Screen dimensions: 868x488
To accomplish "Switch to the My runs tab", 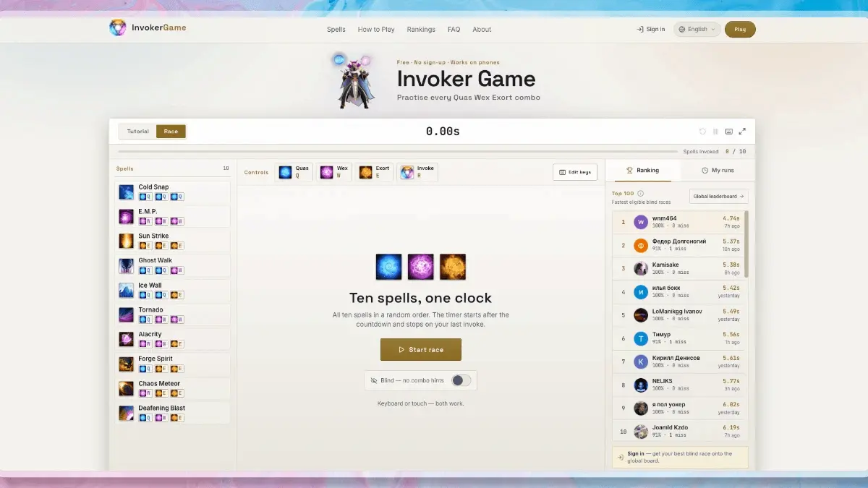I will pyautogui.click(x=718, y=171).
